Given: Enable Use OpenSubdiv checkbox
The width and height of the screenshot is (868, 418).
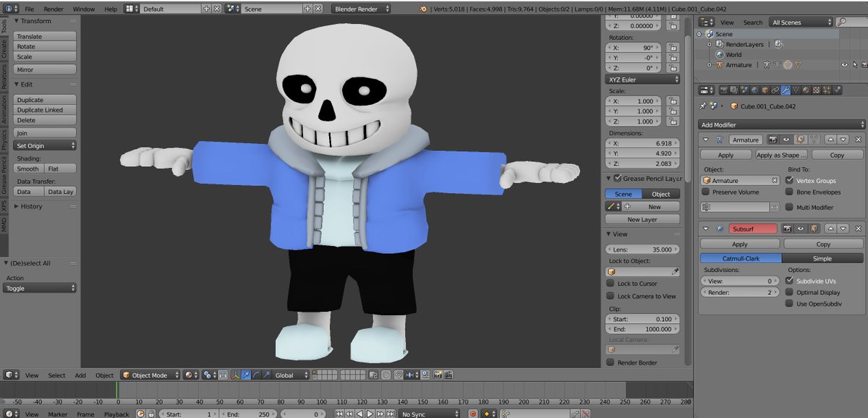Looking at the screenshot, I should coord(790,304).
